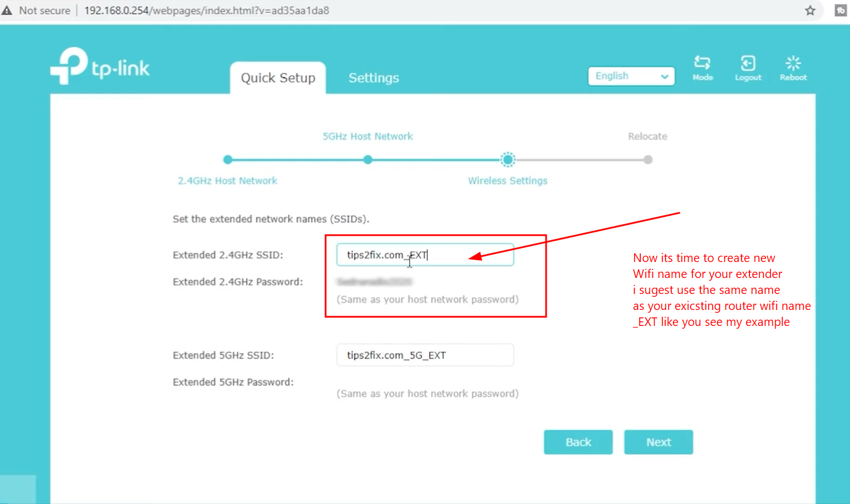Viewport: 850px width, 504px height.
Task: Bookmark this page with star icon
Action: (x=810, y=10)
